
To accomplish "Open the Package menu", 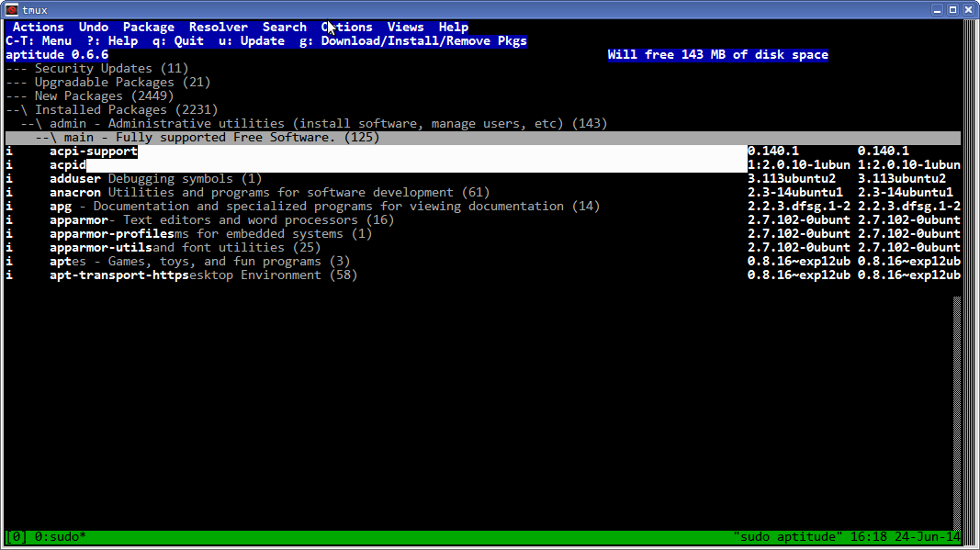I will (x=149, y=27).
